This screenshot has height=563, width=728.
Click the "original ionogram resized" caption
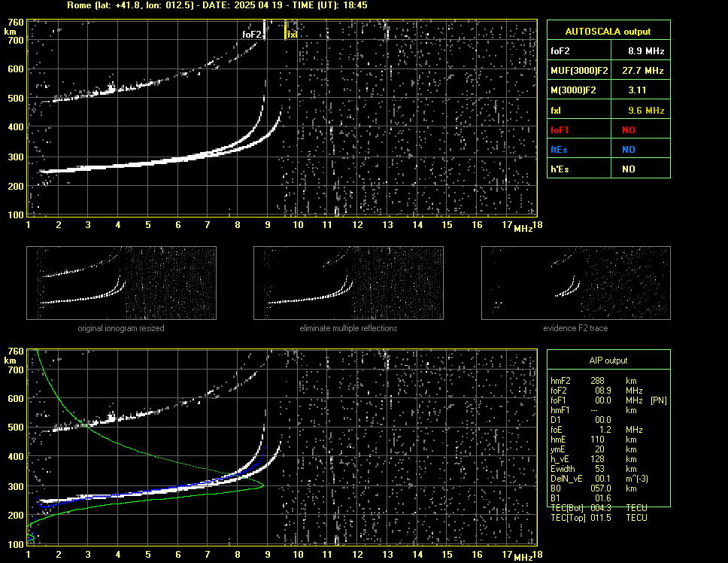pos(121,328)
